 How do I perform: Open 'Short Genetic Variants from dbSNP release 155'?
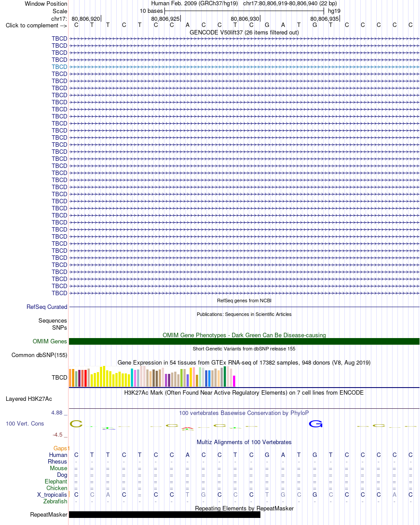244,349
